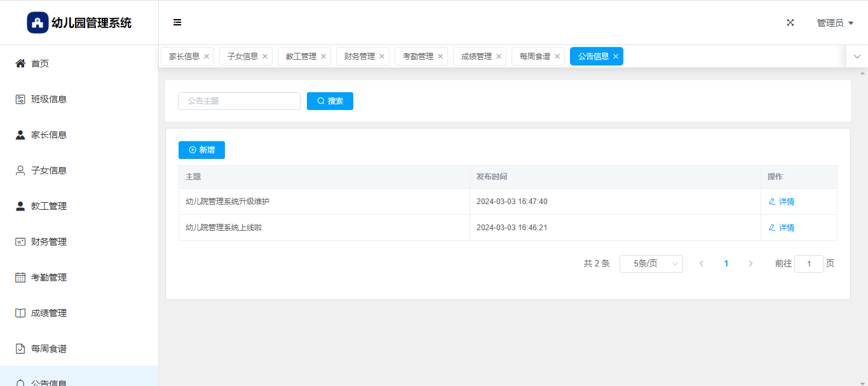Click the 成绩管理 book icon
The width and height of the screenshot is (868, 386).
[x=20, y=313]
